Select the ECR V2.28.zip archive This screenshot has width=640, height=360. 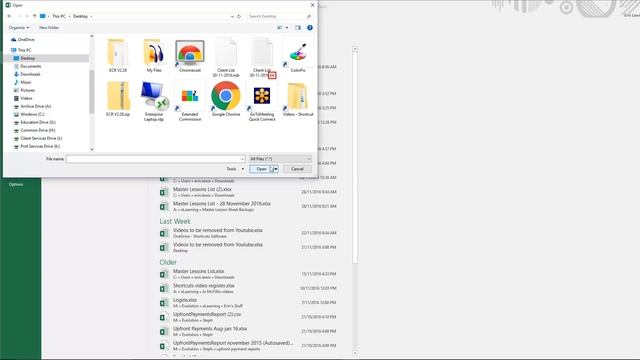(x=118, y=99)
